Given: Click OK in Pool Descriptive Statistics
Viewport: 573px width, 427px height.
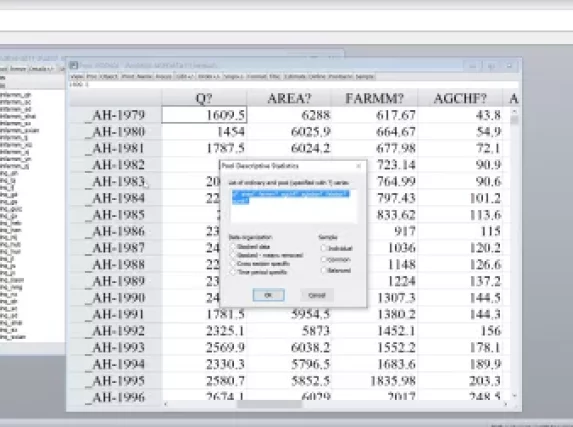Looking at the screenshot, I should click(269, 295).
